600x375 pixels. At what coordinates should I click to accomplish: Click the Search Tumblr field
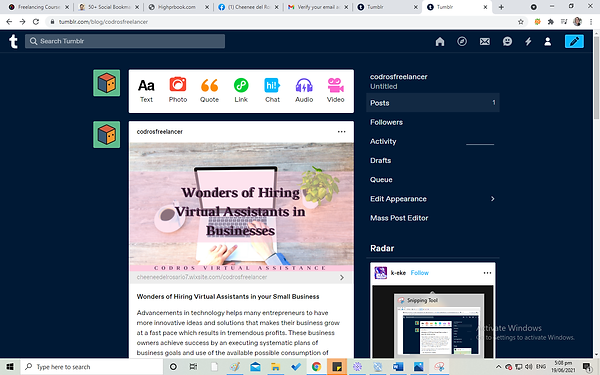coord(125,41)
